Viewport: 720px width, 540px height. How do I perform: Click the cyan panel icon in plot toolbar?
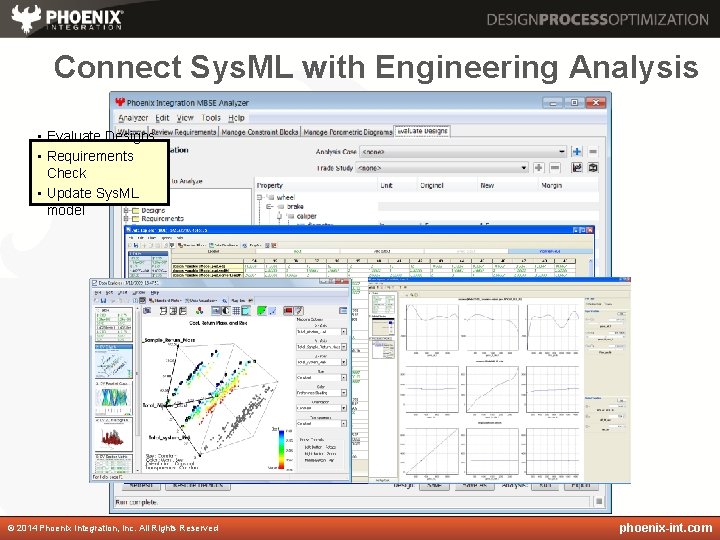point(246,311)
